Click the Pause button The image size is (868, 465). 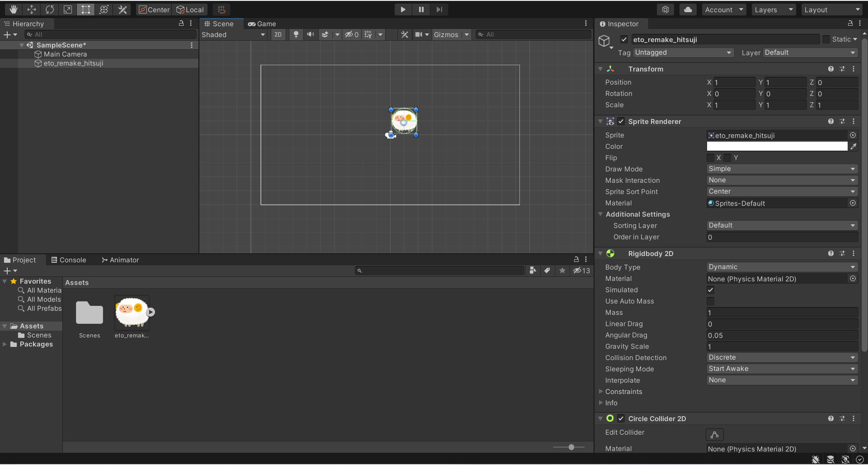[x=421, y=9]
